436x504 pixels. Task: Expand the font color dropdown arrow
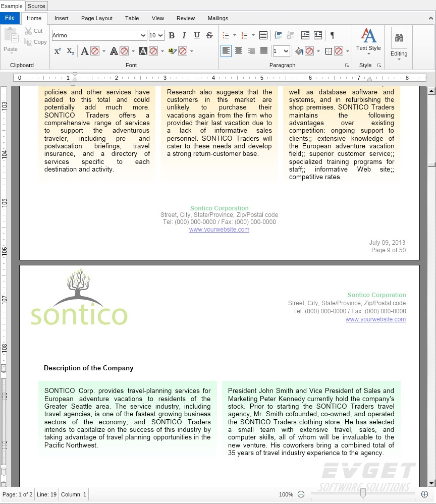(103, 51)
